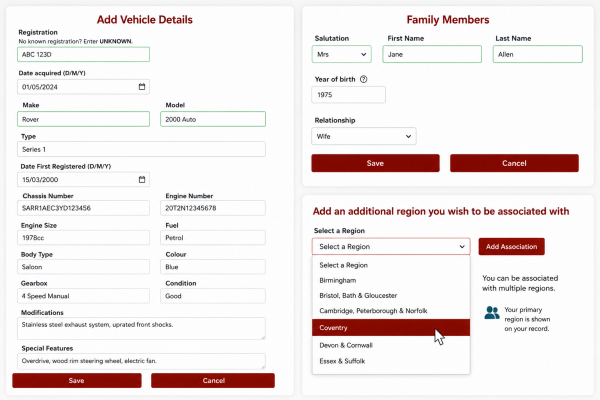
Task: Choose Essex & Suffolk region
Action: click(x=391, y=361)
